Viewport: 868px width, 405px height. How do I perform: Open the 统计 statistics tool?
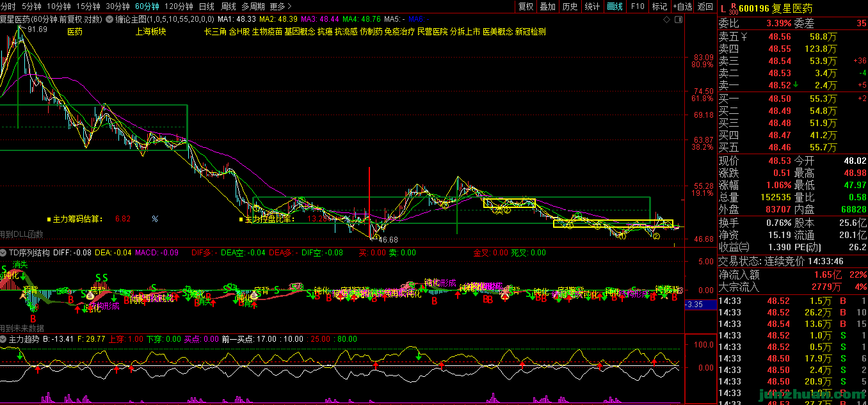(592, 6)
